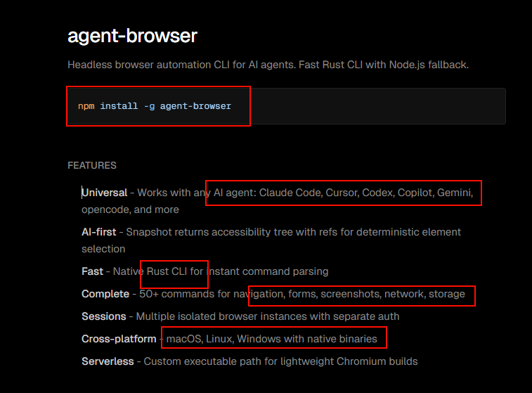Click the headless browser automation tagline text

pos(268,65)
